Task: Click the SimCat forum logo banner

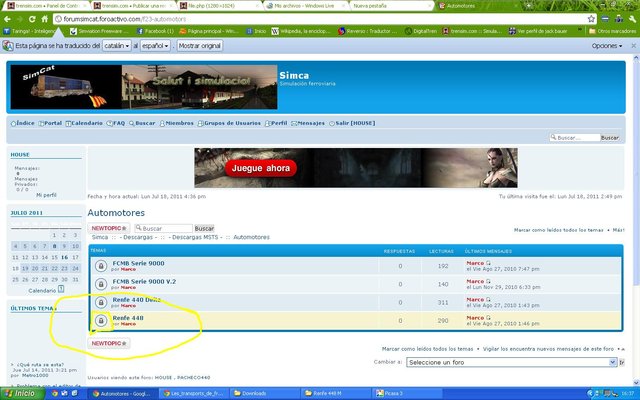Action: click(65, 88)
